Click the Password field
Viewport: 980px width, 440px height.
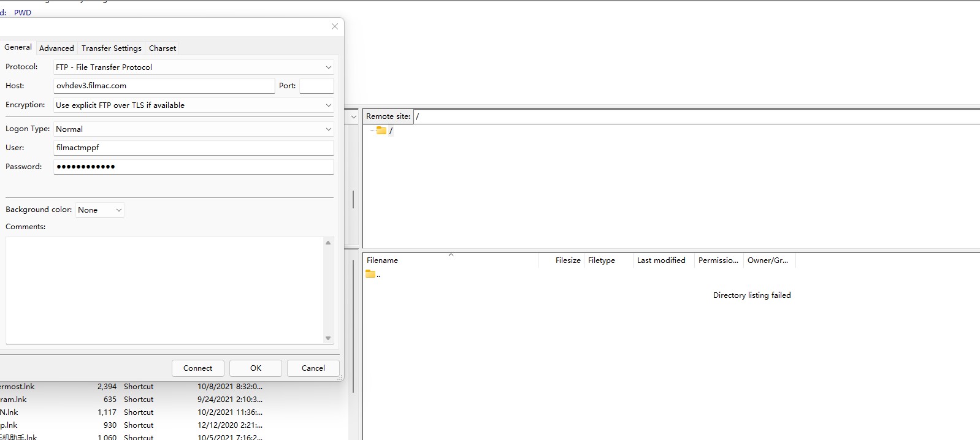[x=194, y=167]
